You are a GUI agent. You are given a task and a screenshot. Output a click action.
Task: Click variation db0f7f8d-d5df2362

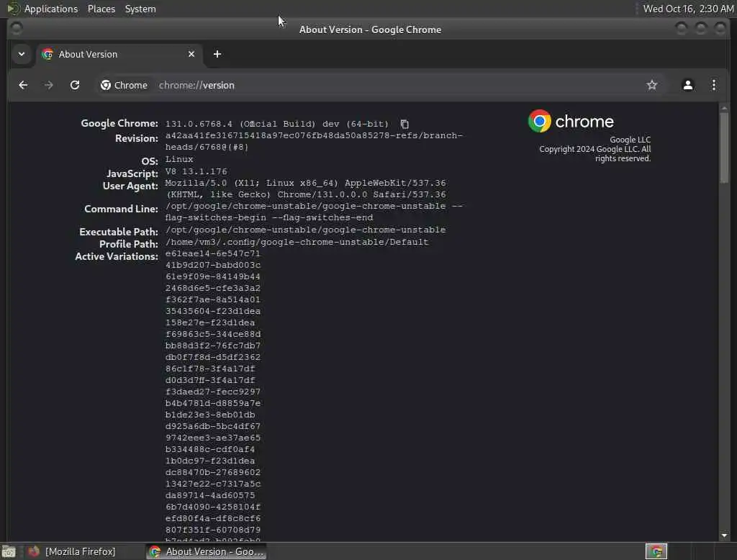pyautogui.click(x=212, y=357)
